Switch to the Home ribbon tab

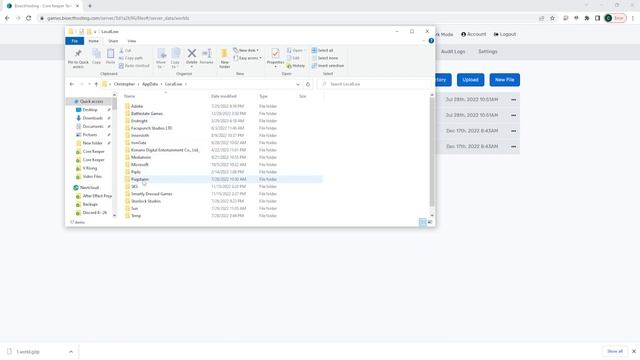93,41
